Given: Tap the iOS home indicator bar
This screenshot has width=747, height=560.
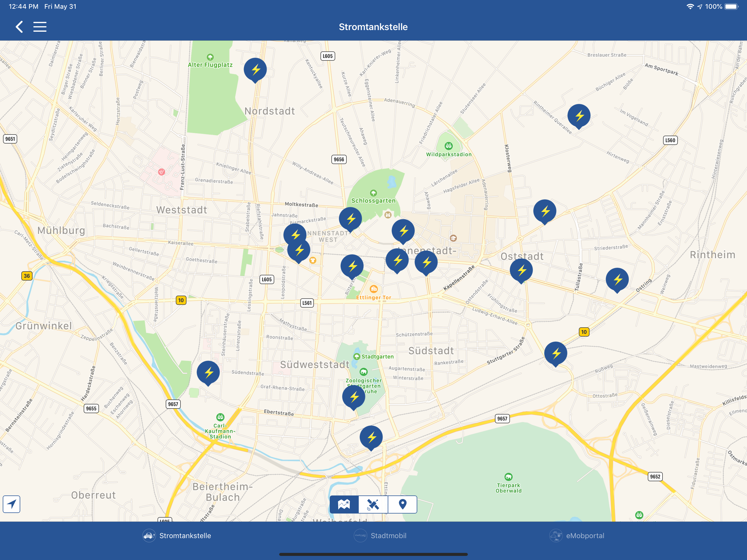Looking at the screenshot, I should pos(373,554).
